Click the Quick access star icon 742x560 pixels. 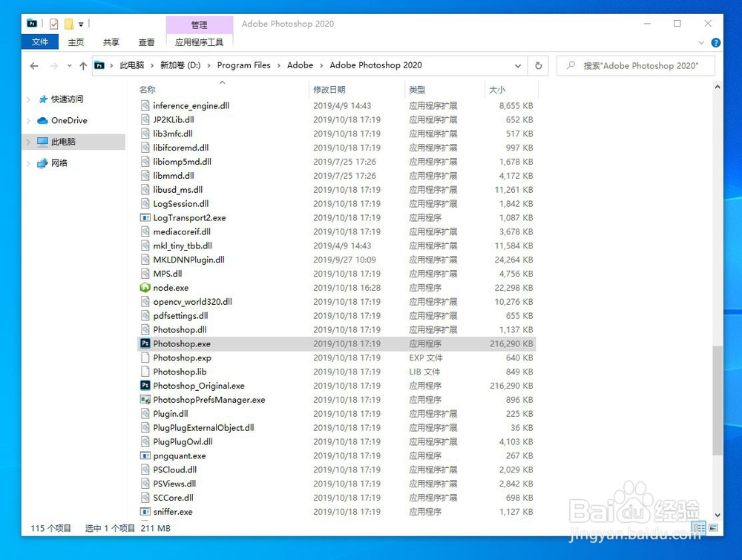click(x=43, y=99)
